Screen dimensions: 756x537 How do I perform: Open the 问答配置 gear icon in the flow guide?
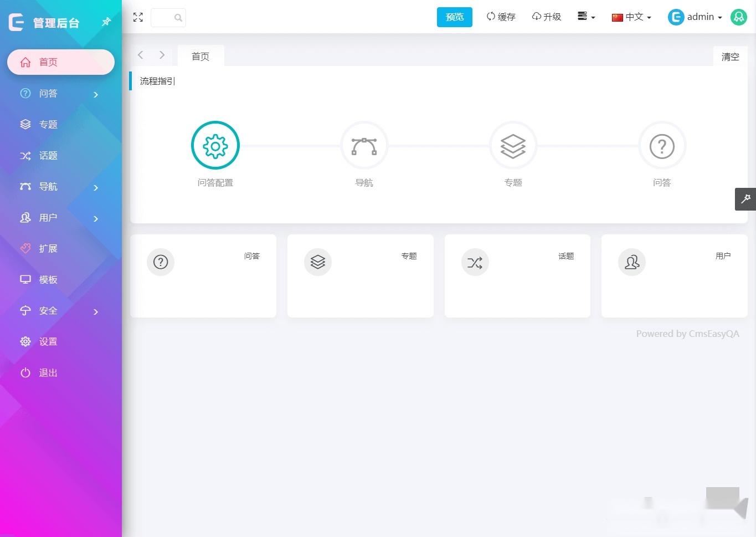tap(215, 145)
